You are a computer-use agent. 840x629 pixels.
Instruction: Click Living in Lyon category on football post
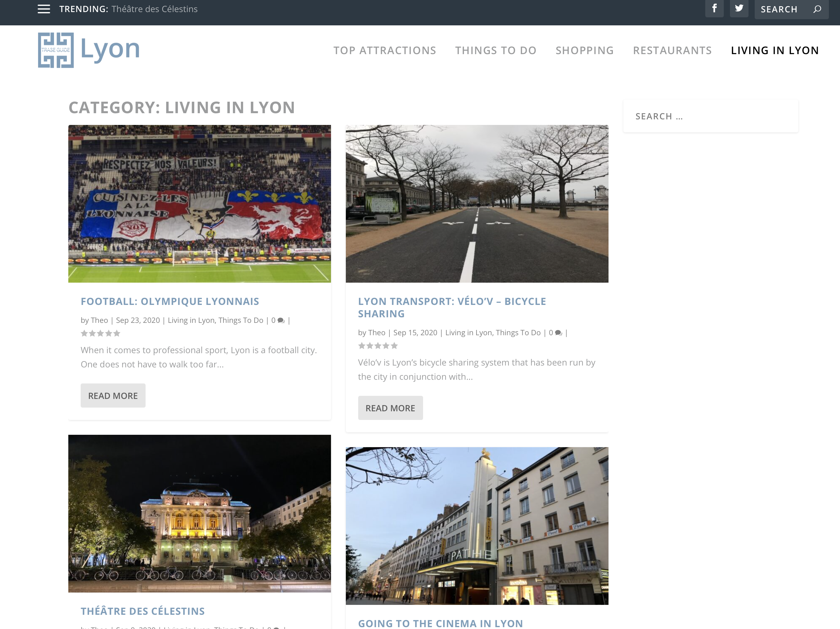[x=191, y=320]
